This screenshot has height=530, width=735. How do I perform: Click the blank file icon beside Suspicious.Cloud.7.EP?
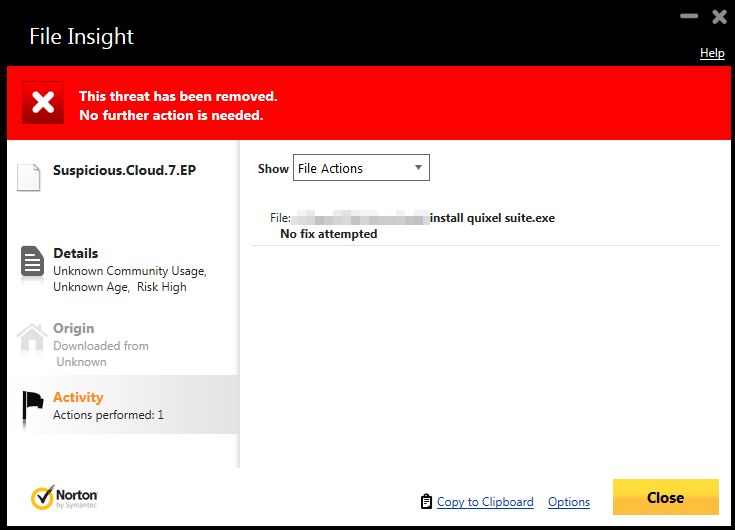(x=29, y=178)
